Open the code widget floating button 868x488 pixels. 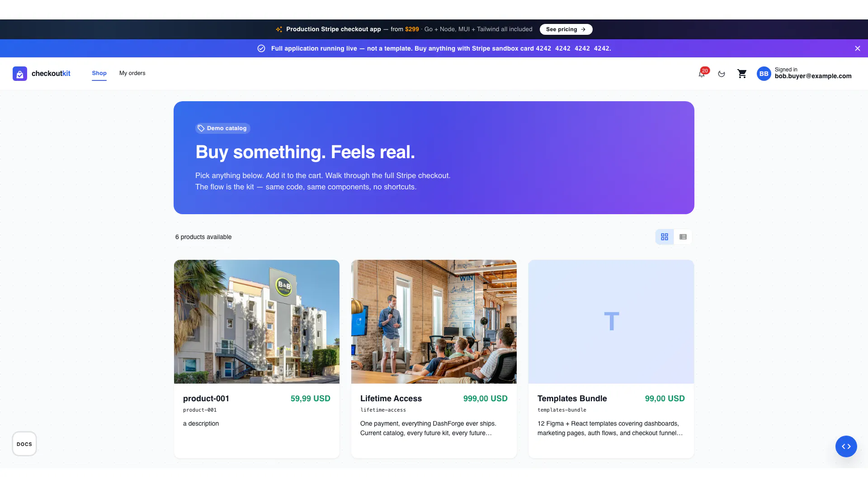click(x=846, y=446)
